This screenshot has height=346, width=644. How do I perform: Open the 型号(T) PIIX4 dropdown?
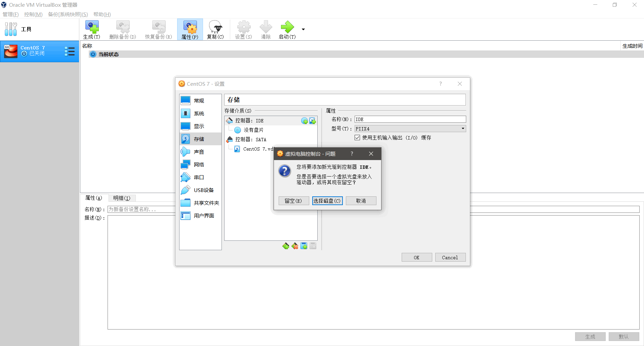click(410, 128)
